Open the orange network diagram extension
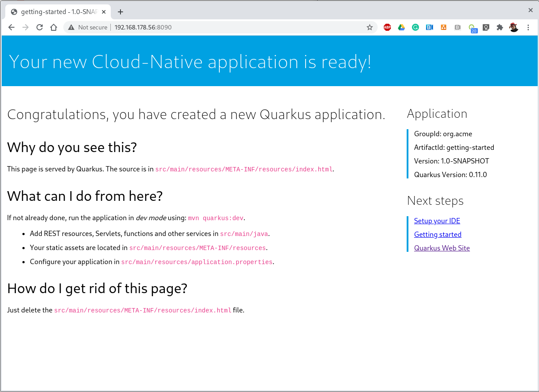This screenshot has width=539, height=392. 444,27
